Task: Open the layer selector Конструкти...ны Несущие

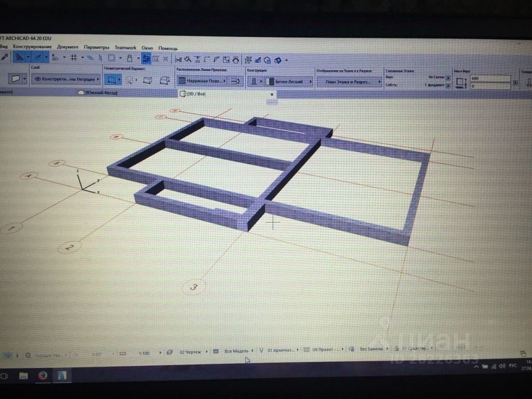Action: (x=66, y=79)
